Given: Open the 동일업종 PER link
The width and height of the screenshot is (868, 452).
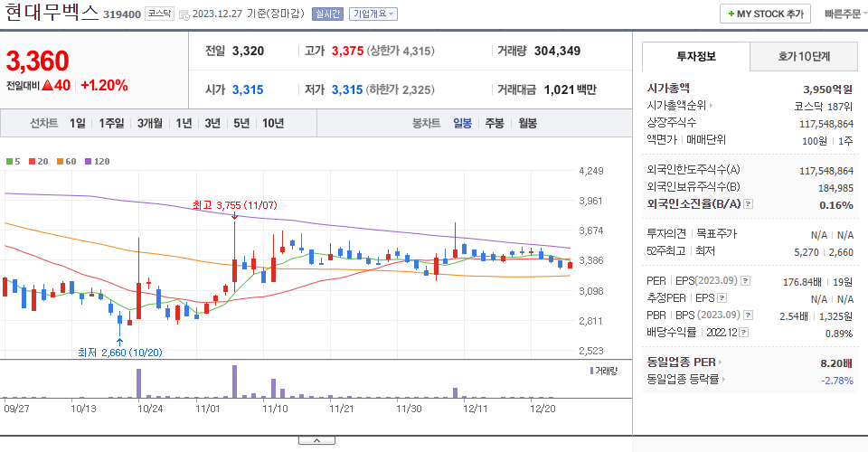Looking at the screenshot, I should [x=684, y=363].
